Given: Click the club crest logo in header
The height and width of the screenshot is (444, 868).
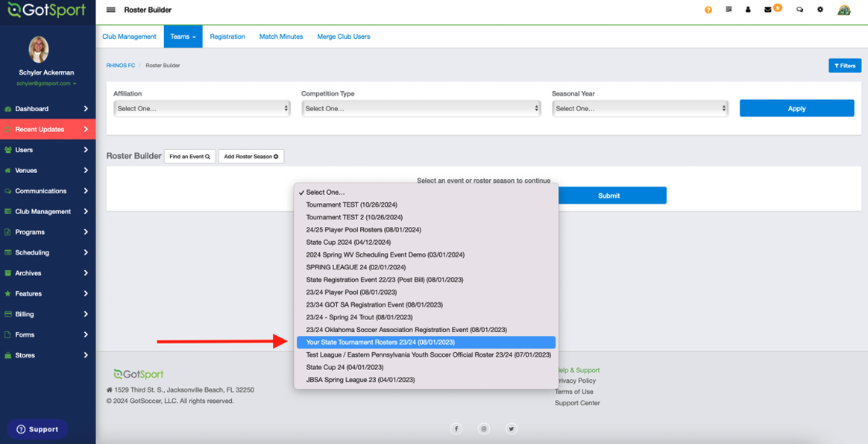Looking at the screenshot, I should [x=843, y=10].
